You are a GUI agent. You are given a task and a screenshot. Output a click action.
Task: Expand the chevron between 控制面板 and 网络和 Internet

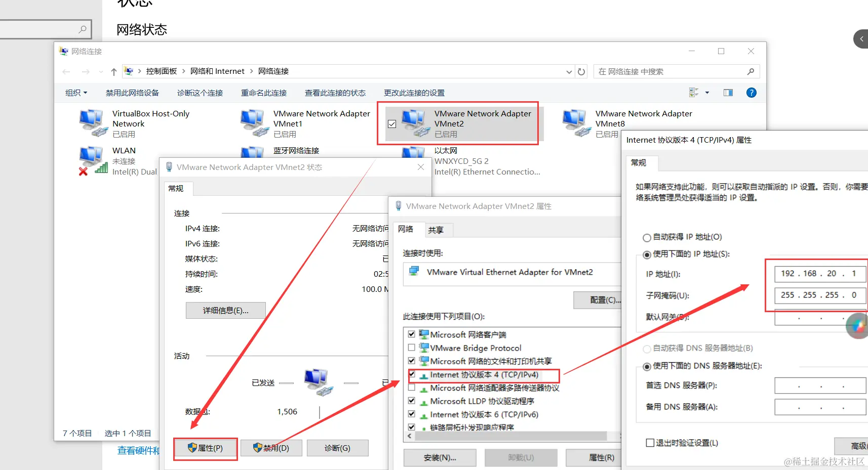(x=183, y=71)
